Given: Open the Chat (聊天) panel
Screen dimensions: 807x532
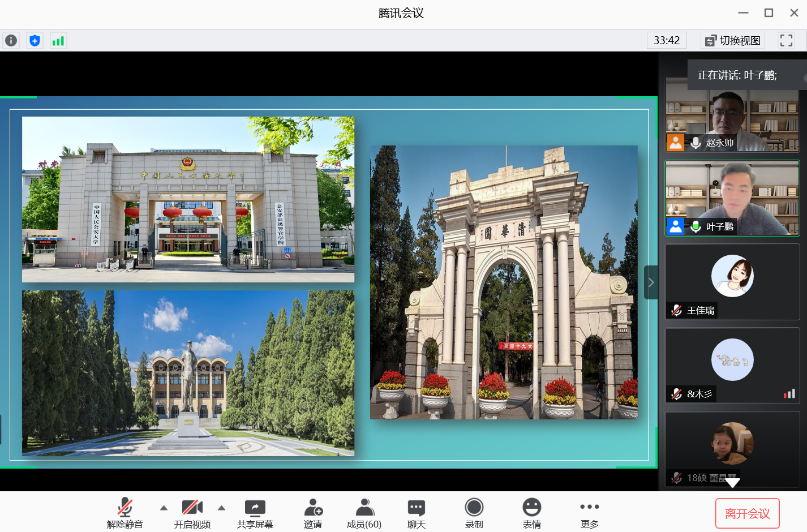Looking at the screenshot, I should (417, 514).
